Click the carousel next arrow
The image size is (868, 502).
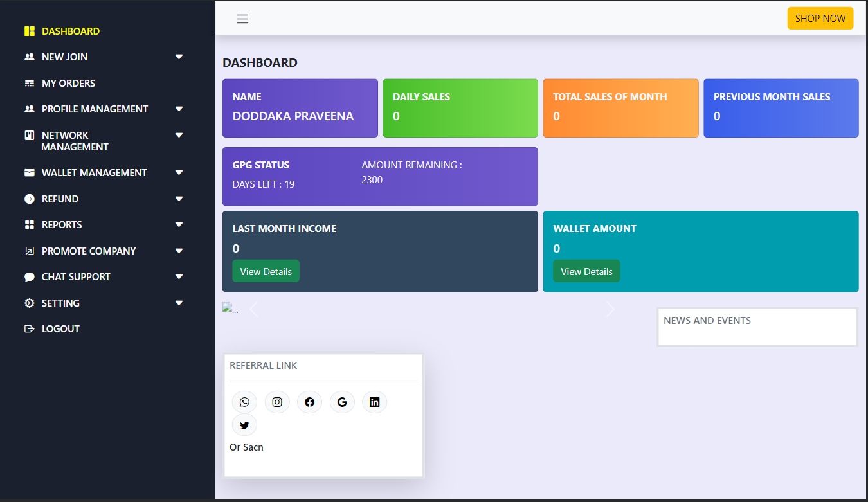(610, 310)
